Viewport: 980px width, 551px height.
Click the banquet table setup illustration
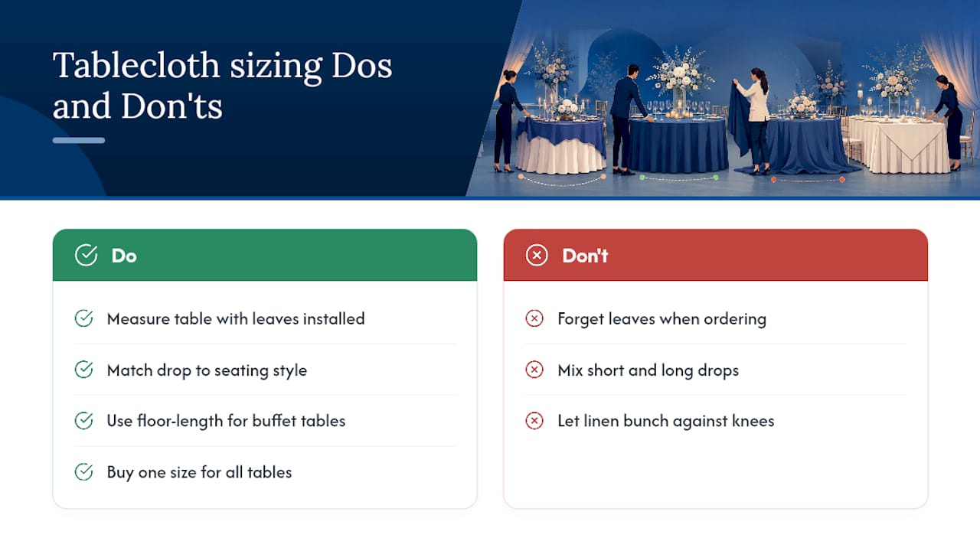(x=724, y=99)
